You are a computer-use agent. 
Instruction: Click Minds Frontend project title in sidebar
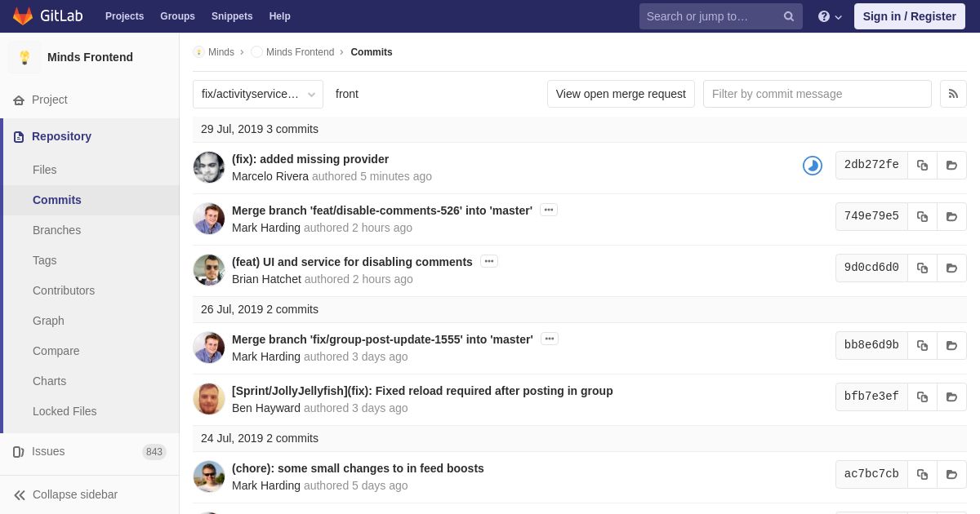[90, 57]
